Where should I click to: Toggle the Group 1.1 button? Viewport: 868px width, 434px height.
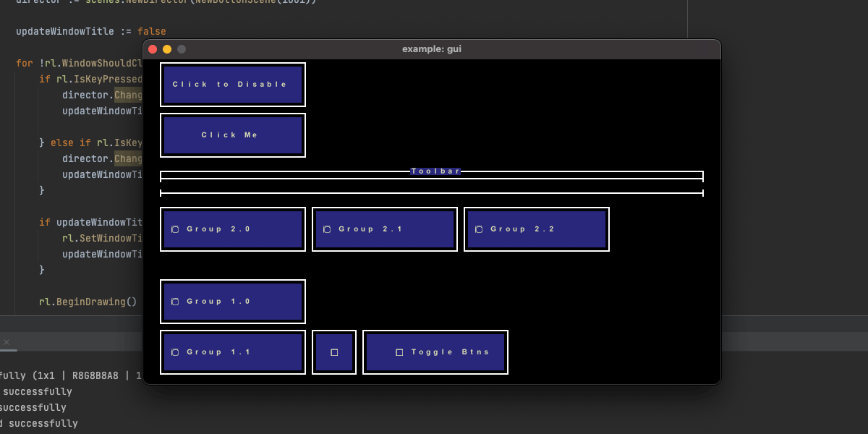pos(233,352)
